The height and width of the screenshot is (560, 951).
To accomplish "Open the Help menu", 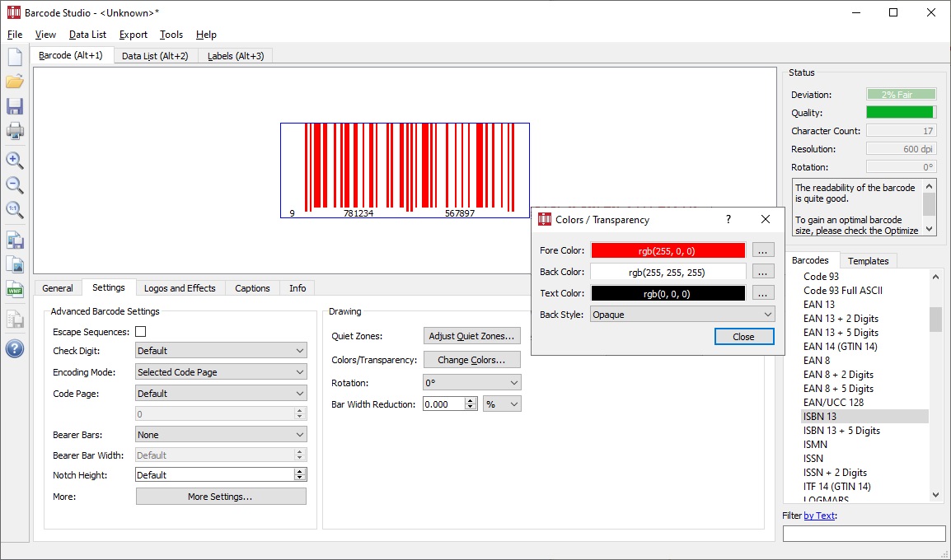I will (x=206, y=35).
